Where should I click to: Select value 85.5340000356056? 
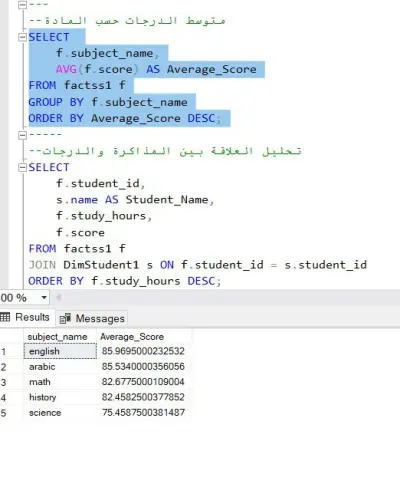point(144,366)
